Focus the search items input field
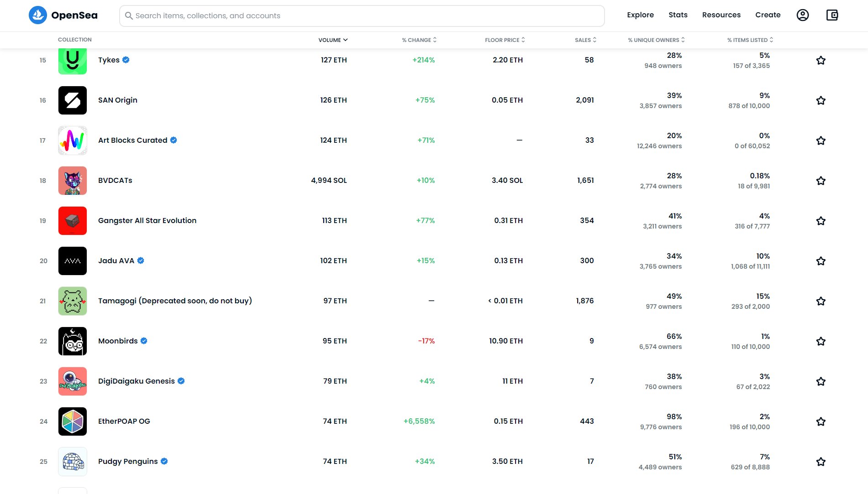Viewport: 868px width, 494px height. click(x=362, y=16)
